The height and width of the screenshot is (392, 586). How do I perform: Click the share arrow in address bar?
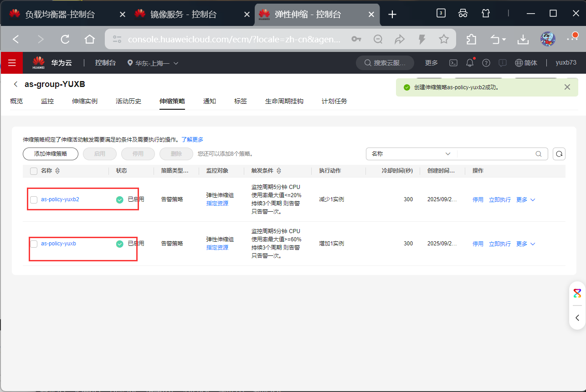point(400,40)
